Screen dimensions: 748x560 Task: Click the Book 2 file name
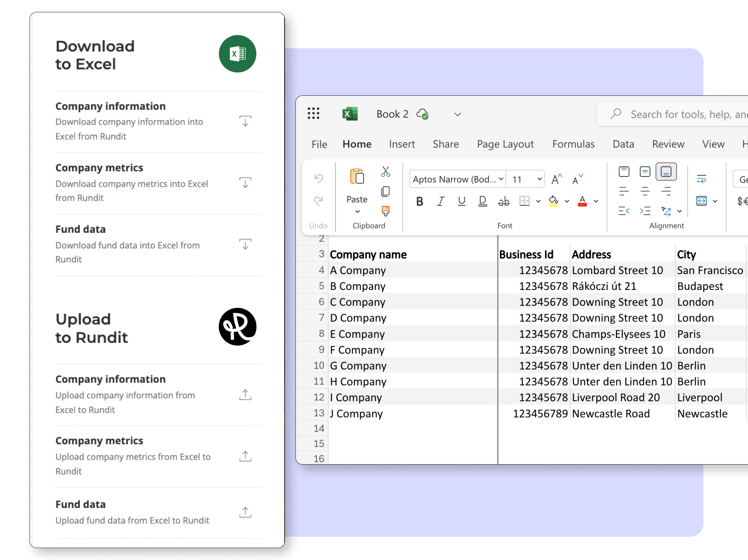(x=392, y=114)
